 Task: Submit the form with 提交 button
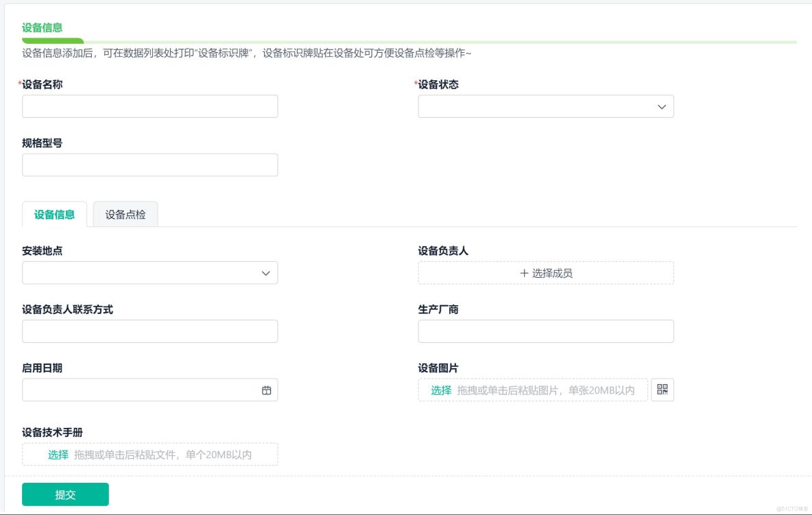[65, 494]
